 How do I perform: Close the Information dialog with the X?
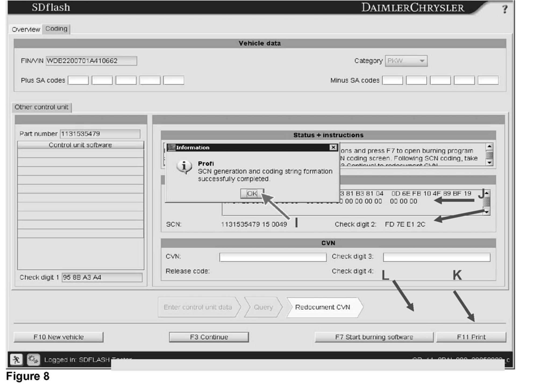[333, 147]
